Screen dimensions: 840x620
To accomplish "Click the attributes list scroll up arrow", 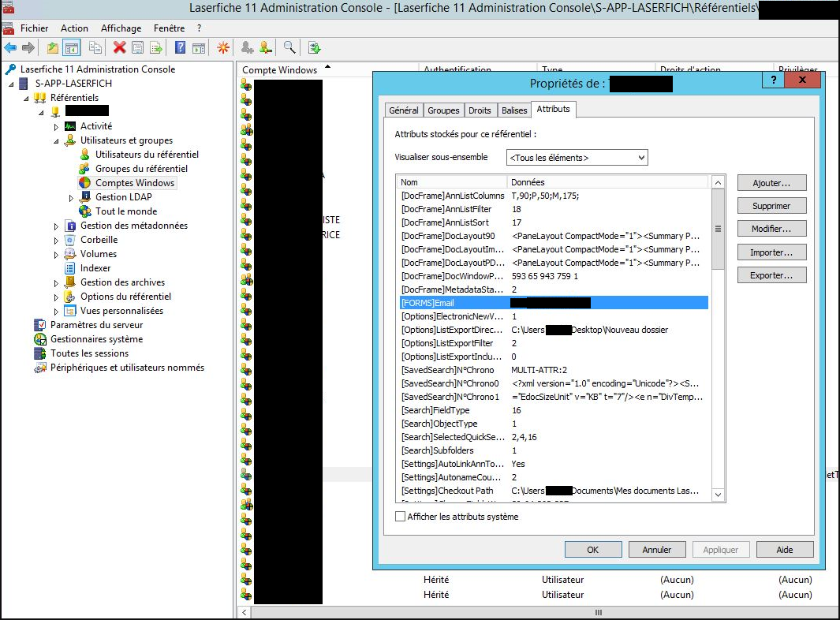I will (x=718, y=182).
